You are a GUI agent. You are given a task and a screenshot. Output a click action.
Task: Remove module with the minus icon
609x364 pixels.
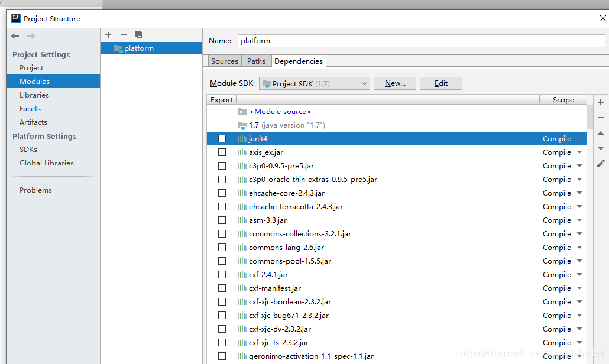pos(124,35)
